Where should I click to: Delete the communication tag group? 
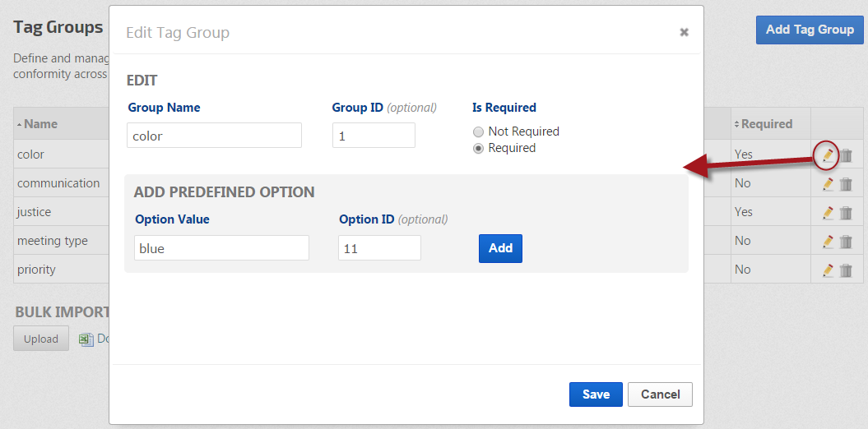click(846, 184)
